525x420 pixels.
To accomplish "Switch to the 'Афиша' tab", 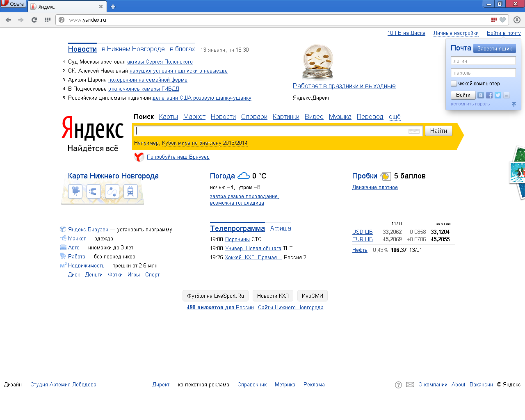I will (281, 228).
